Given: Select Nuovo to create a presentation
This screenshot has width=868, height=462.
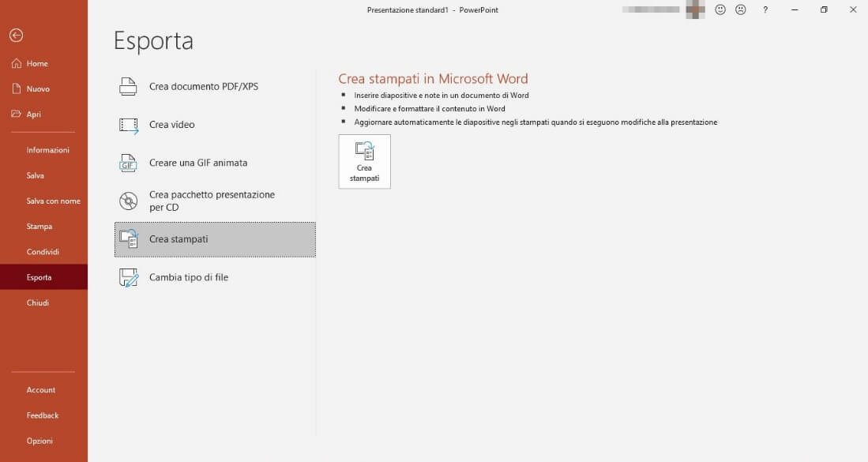Looking at the screenshot, I should tap(38, 88).
